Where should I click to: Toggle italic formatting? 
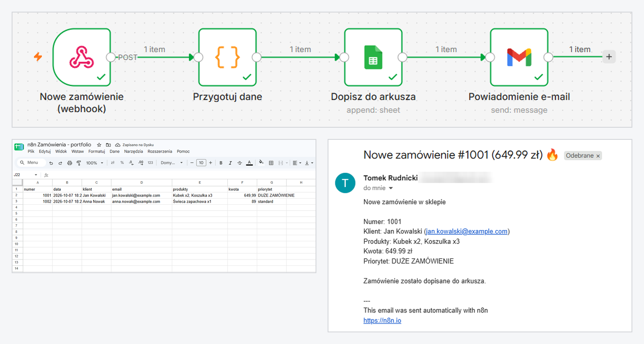point(230,163)
